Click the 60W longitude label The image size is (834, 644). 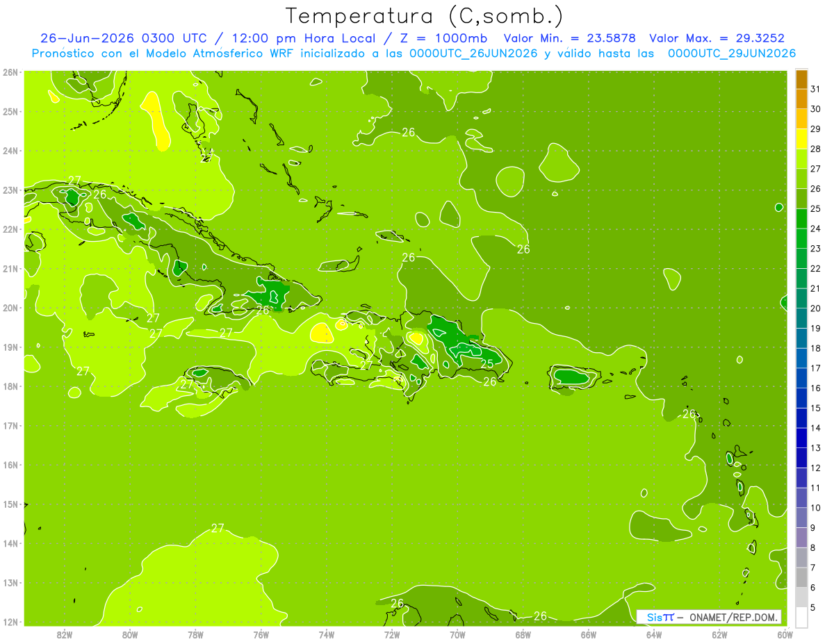[785, 634]
